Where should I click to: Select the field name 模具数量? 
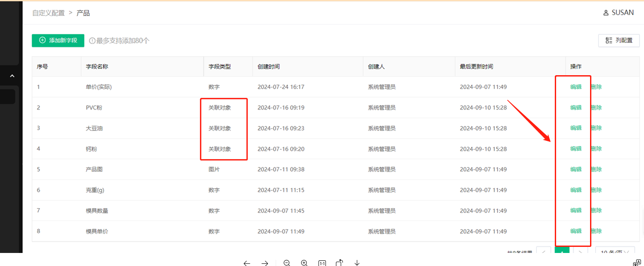point(97,210)
